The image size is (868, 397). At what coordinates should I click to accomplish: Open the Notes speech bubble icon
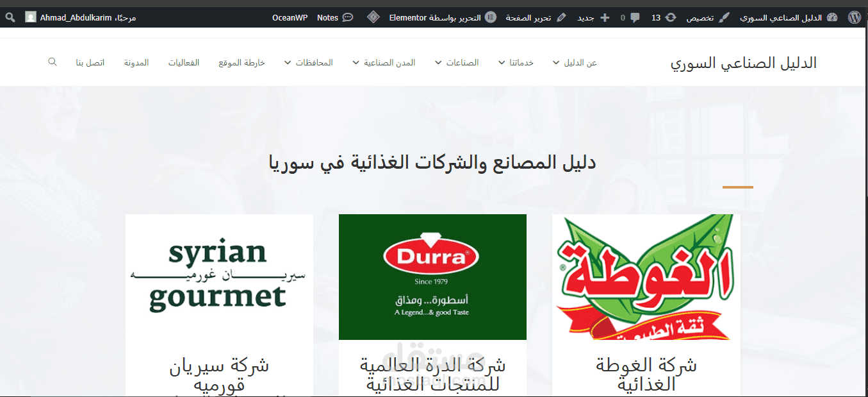coord(347,17)
